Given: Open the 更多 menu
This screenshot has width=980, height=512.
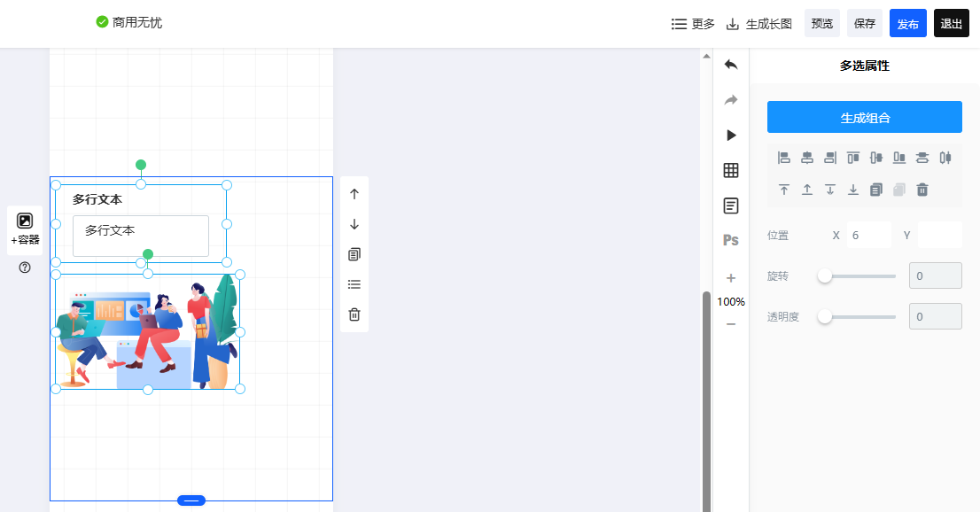Looking at the screenshot, I should pos(693,24).
